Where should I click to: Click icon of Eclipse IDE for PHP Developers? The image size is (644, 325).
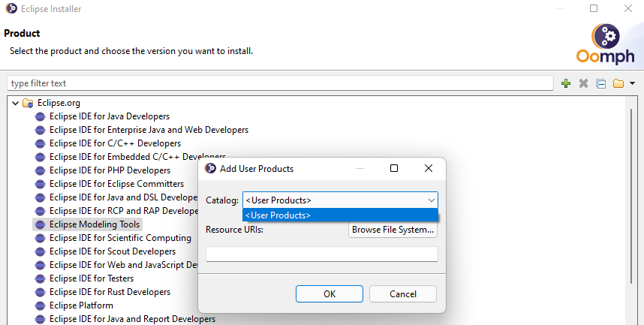pyautogui.click(x=41, y=170)
